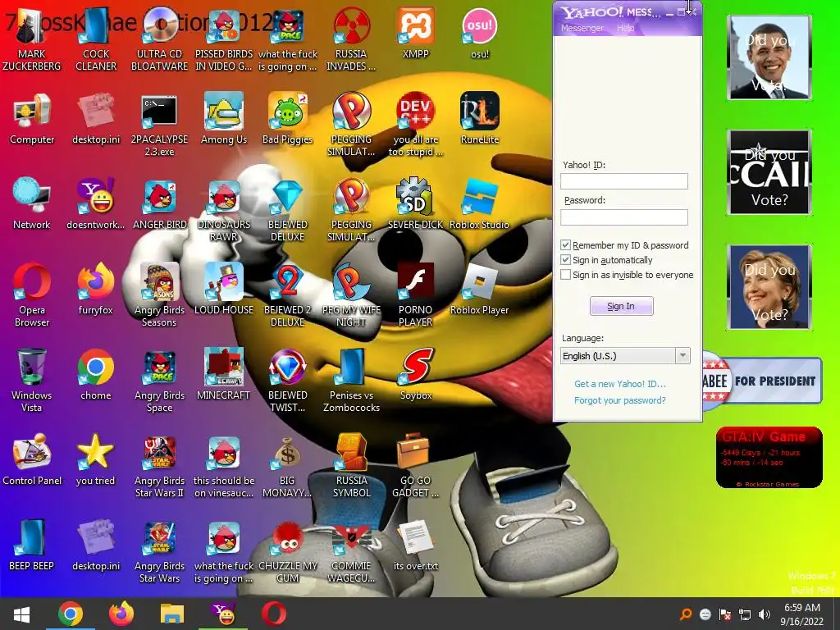Image resolution: width=840 pixels, height=630 pixels.
Task: Click the Sign In button
Action: pyautogui.click(x=622, y=306)
